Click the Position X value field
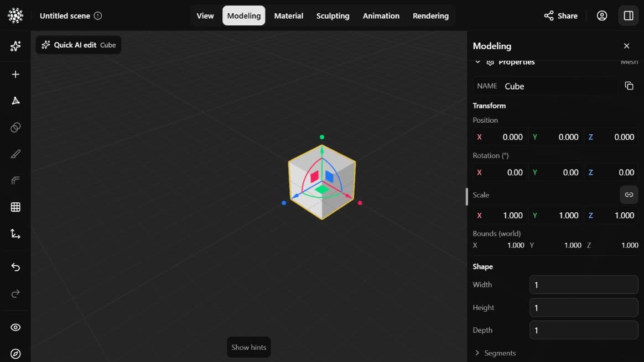 click(500, 137)
